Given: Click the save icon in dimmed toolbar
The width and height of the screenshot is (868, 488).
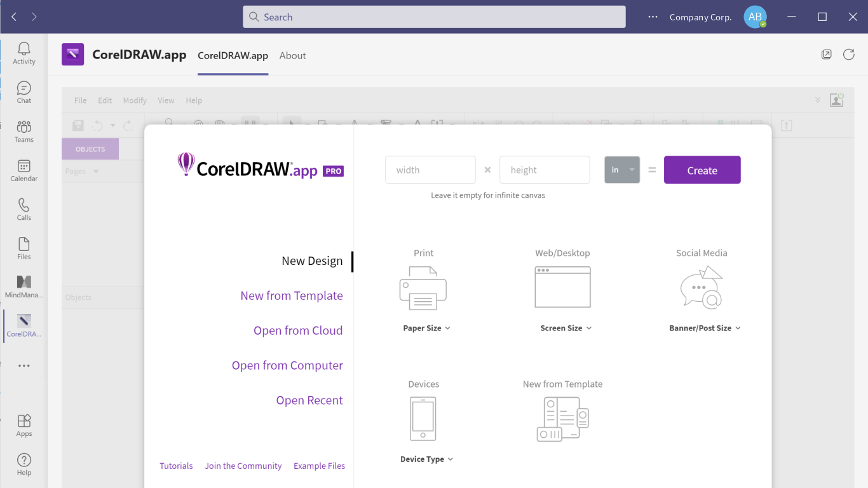Looking at the screenshot, I should point(78,126).
